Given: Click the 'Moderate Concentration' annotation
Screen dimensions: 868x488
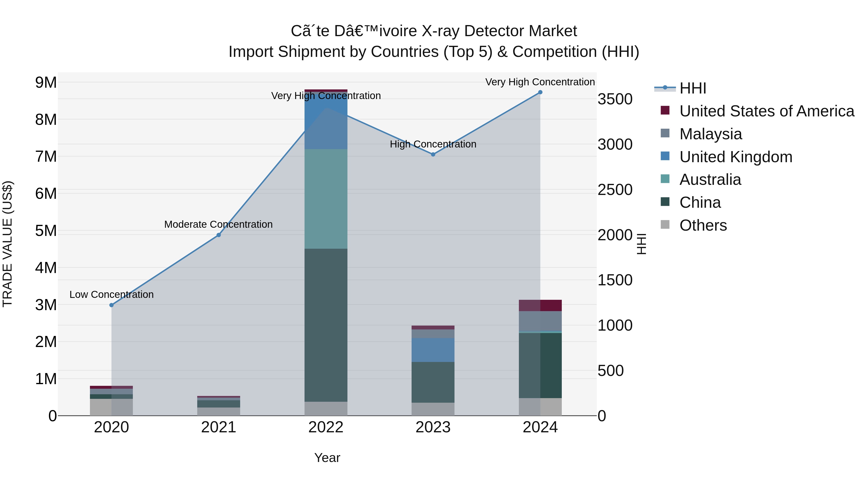Looking at the screenshot, I should (219, 225).
